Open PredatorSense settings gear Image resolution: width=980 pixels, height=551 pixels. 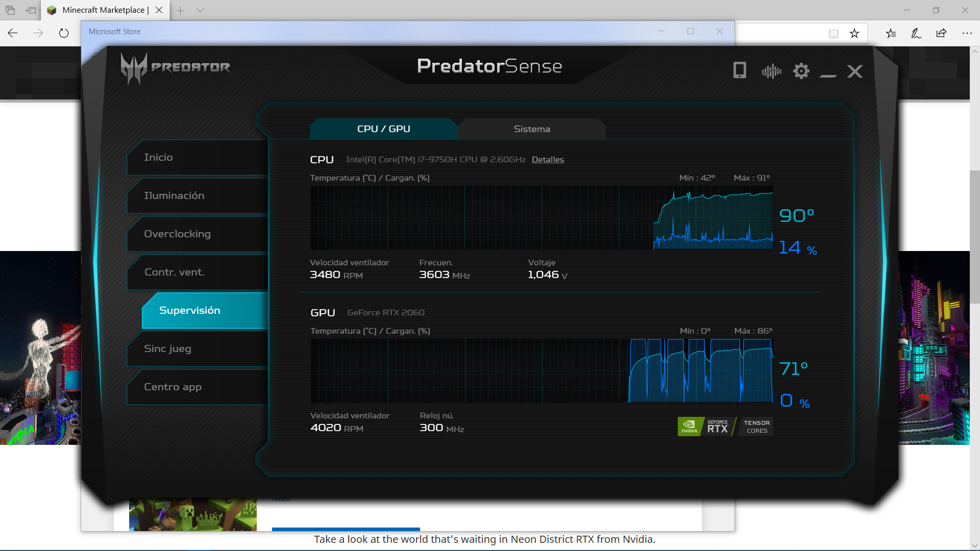[x=801, y=71]
